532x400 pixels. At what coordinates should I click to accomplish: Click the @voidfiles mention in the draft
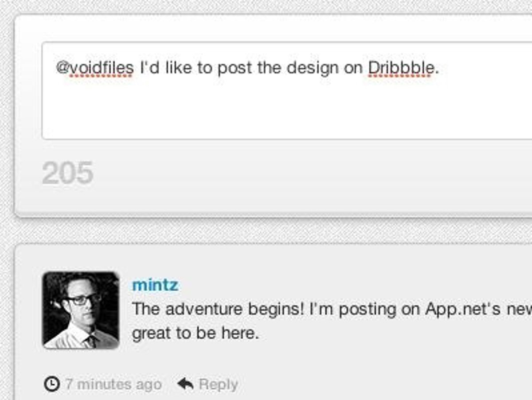(94, 68)
